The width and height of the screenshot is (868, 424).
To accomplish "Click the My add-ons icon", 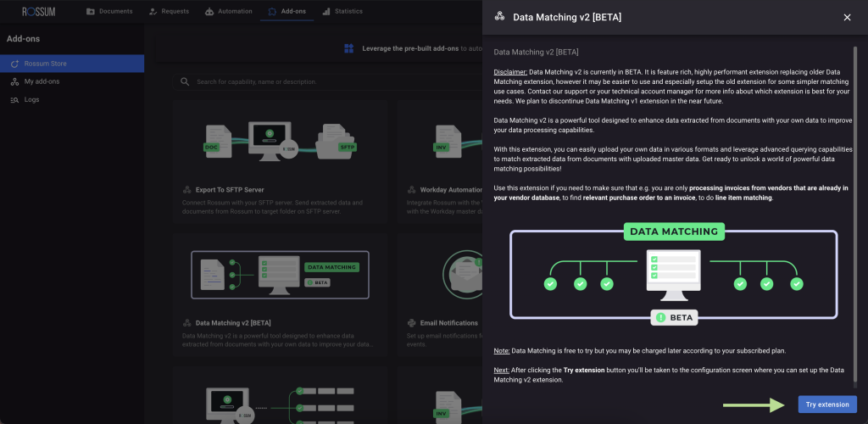I will click(x=15, y=81).
